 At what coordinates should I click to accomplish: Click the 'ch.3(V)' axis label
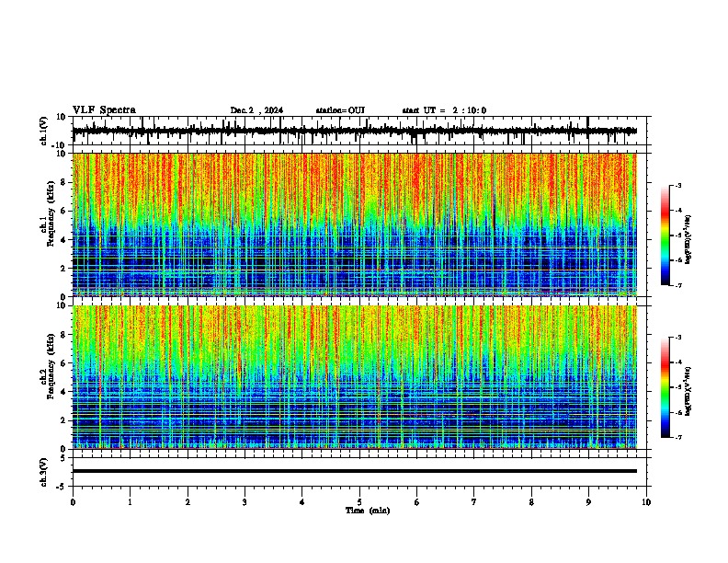point(44,472)
